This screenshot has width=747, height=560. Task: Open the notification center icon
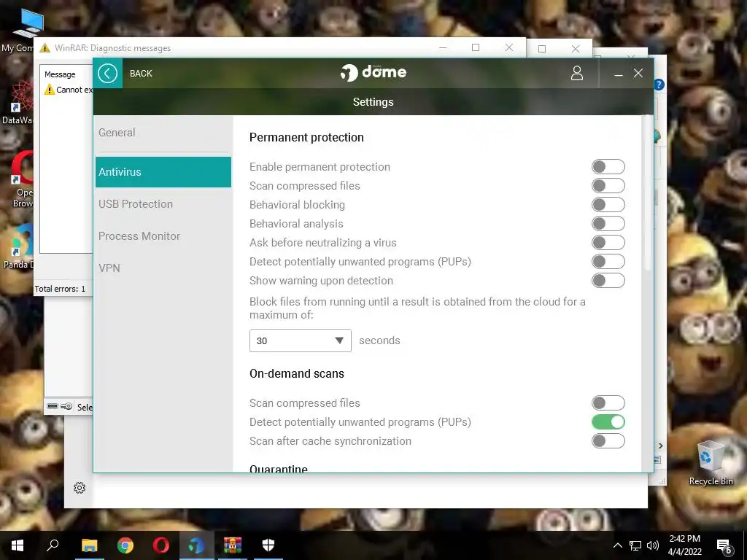pos(724,546)
